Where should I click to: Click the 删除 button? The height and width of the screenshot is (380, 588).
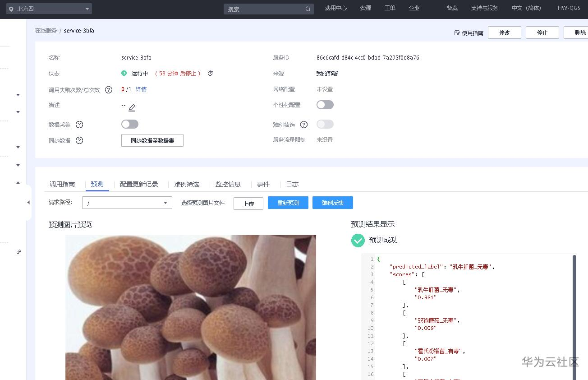click(x=576, y=32)
